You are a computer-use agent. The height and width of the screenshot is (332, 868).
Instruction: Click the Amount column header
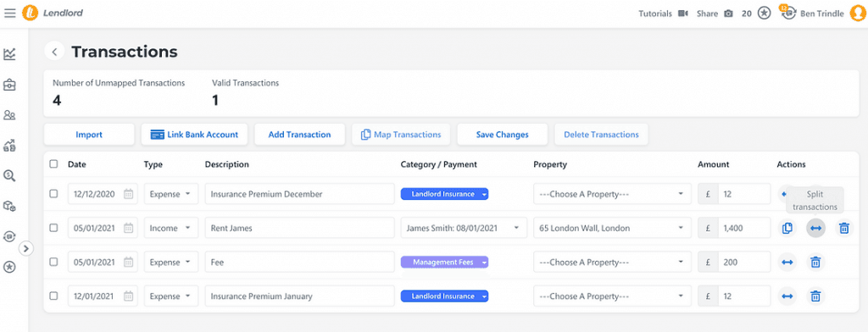[x=713, y=164]
